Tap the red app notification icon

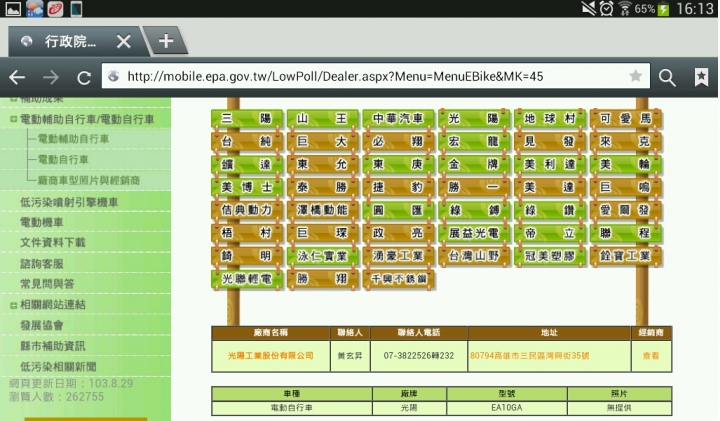click(55, 8)
